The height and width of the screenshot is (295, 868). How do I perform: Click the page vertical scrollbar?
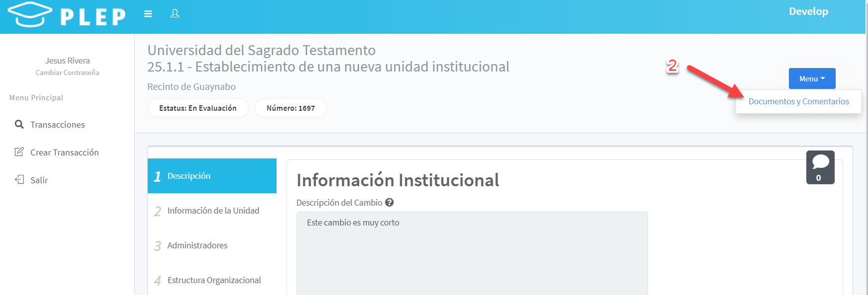coord(867,147)
